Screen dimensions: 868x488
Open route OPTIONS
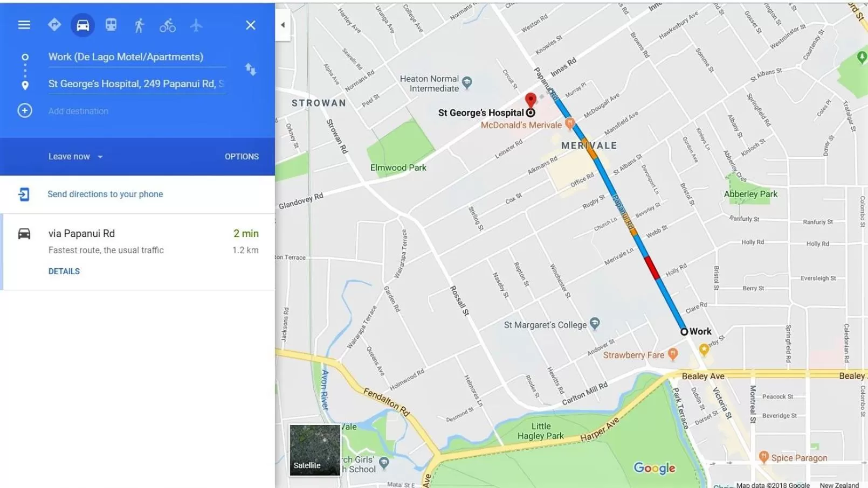242,157
